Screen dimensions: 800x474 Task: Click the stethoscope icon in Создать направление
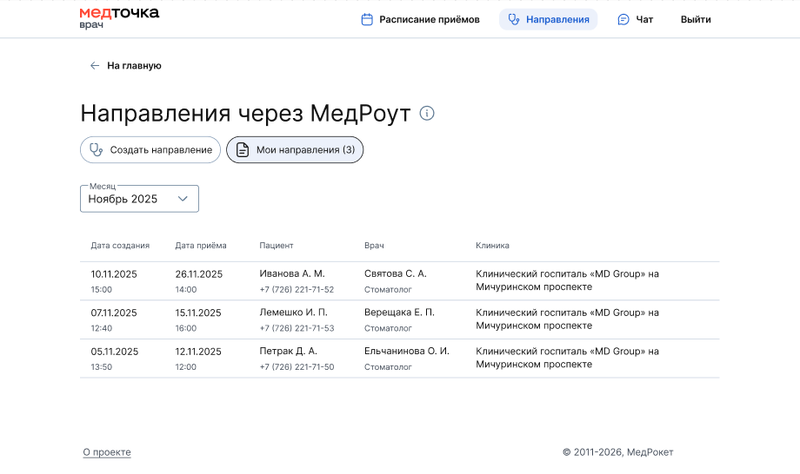tap(96, 149)
